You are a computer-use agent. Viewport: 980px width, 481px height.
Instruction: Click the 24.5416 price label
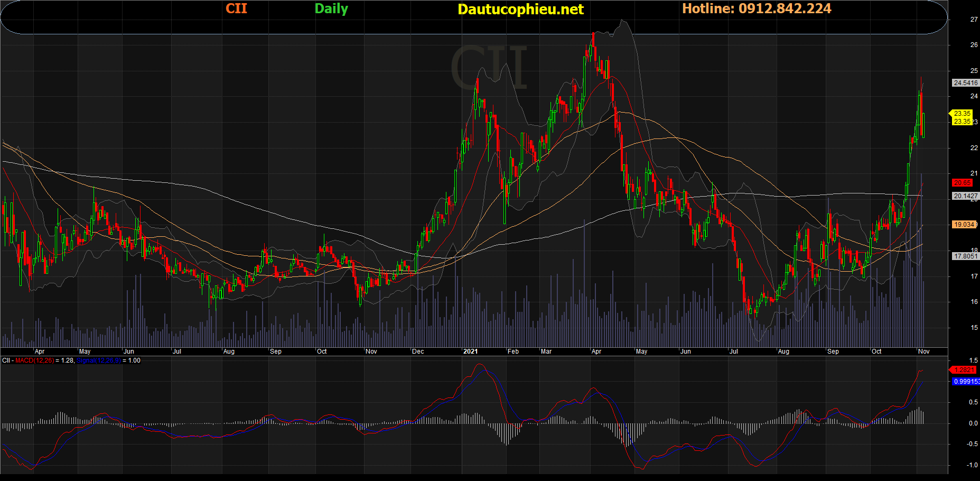coord(965,83)
